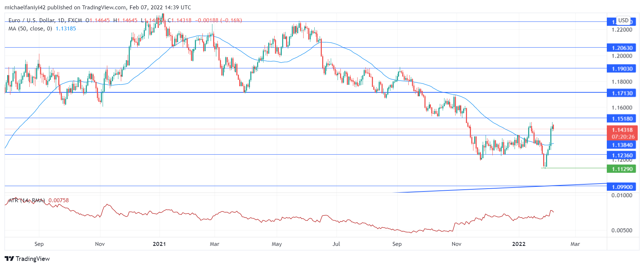The width and height of the screenshot is (644, 267).
Task: Click the publisher text michaelfaniyi42
Action: click(x=25, y=8)
